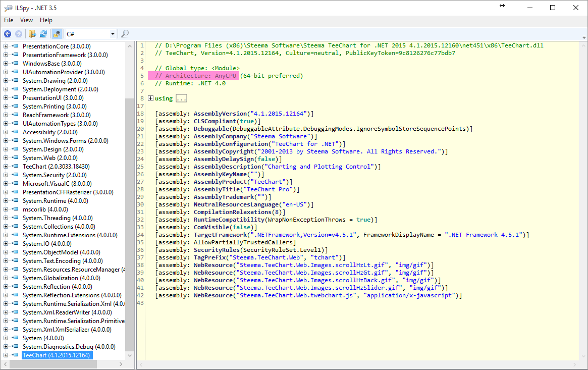This screenshot has height=370, width=588.
Task: Go back with the Back arrow
Action: [8, 34]
